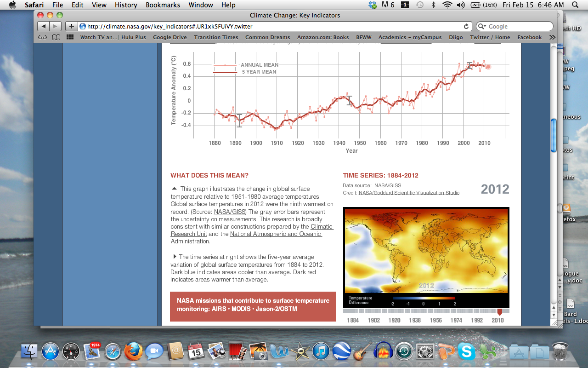Show hidden bookmarks with the double chevron

[552, 37]
